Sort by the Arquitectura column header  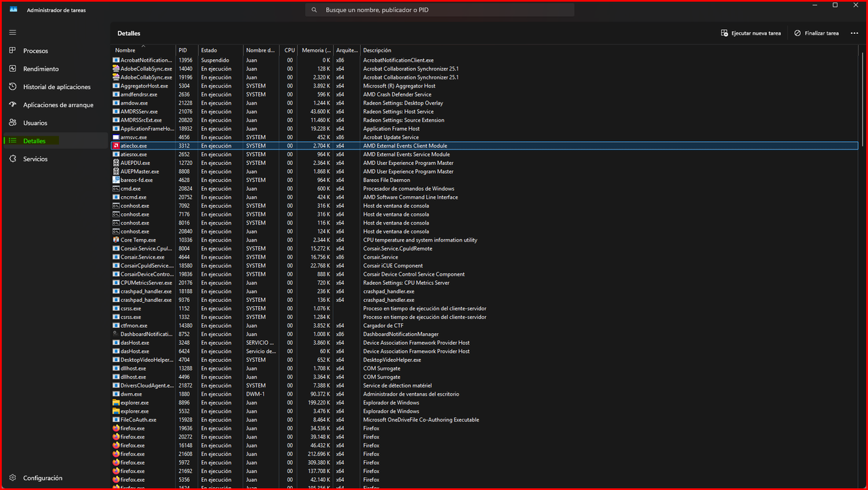[x=347, y=50]
